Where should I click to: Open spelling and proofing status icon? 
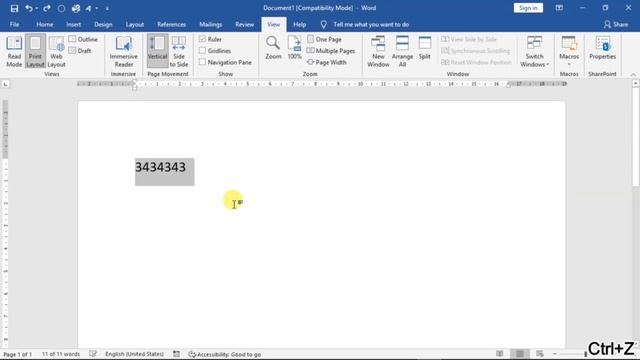pos(93,354)
